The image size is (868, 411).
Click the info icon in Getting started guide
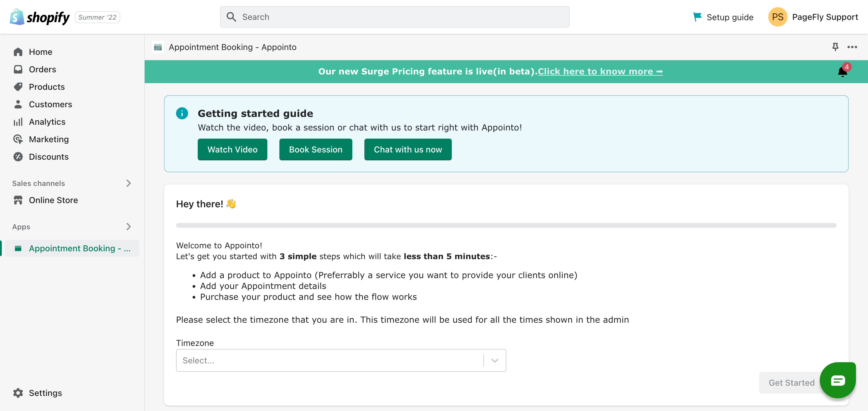(182, 113)
